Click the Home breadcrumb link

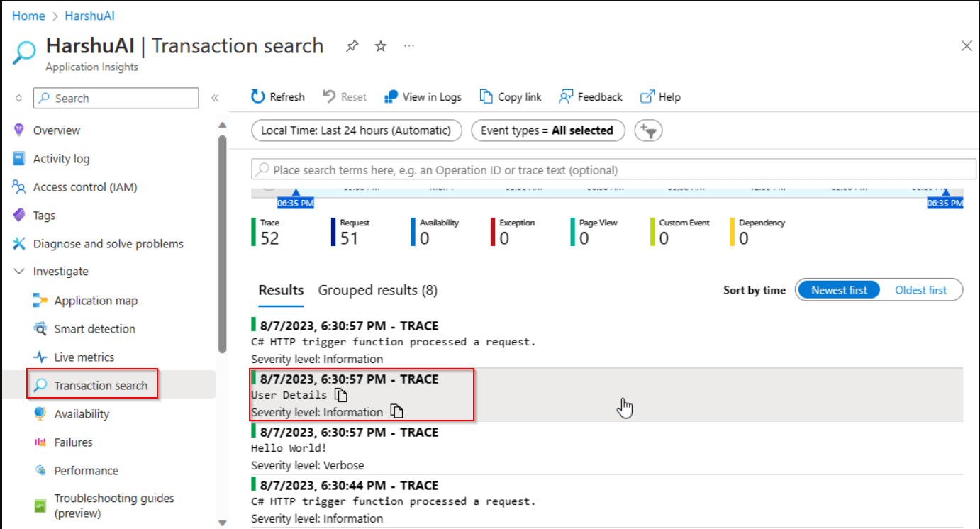pos(28,16)
